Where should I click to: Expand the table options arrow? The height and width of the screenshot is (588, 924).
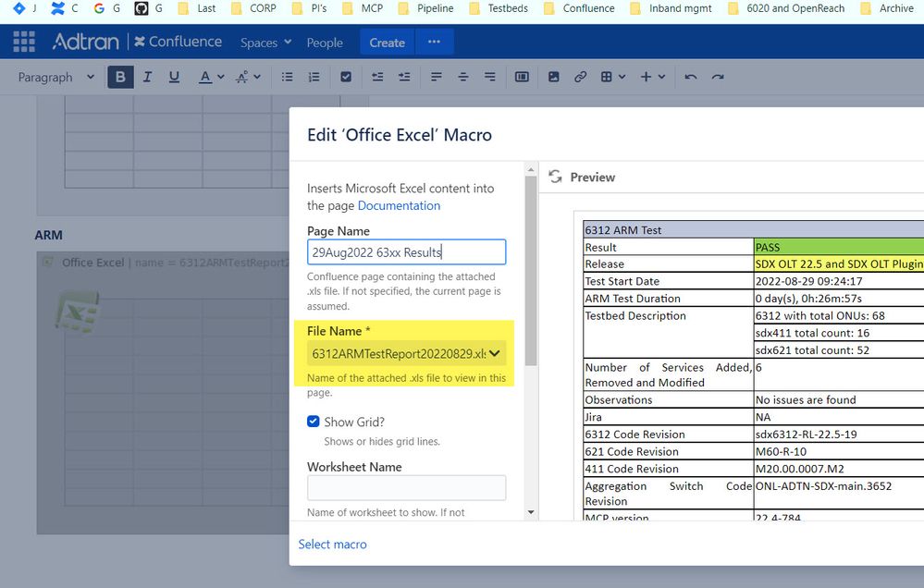[622, 77]
